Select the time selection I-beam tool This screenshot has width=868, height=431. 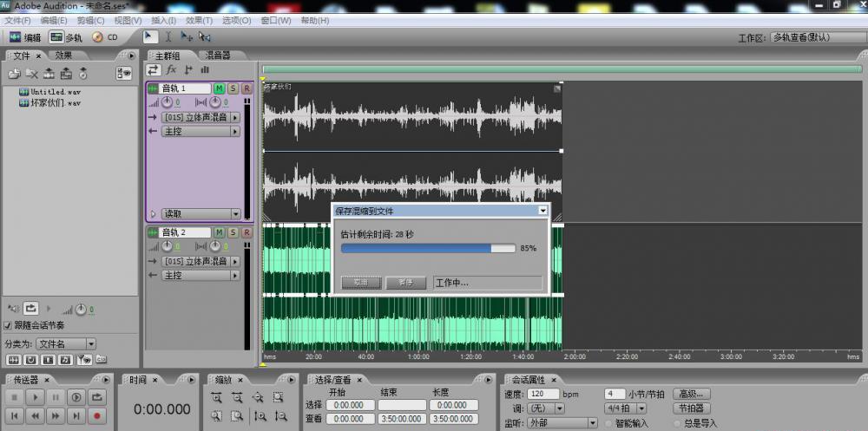pyautogui.click(x=168, y=37)
